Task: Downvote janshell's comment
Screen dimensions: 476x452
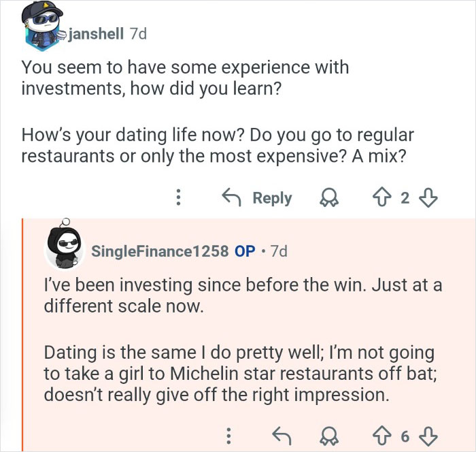Action: click(x=428, y=198)
